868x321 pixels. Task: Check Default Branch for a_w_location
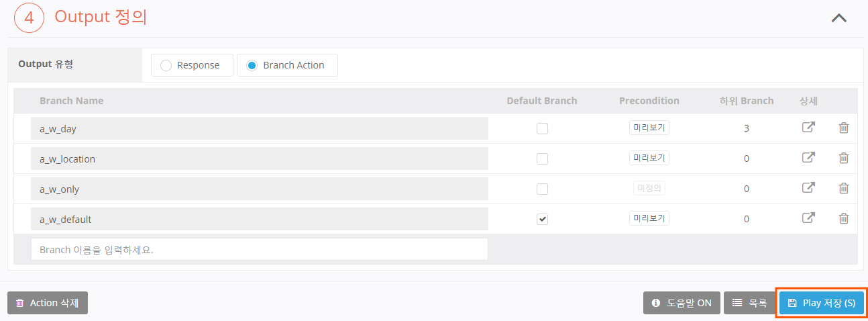pyautogui.click(x=542, y=158)
